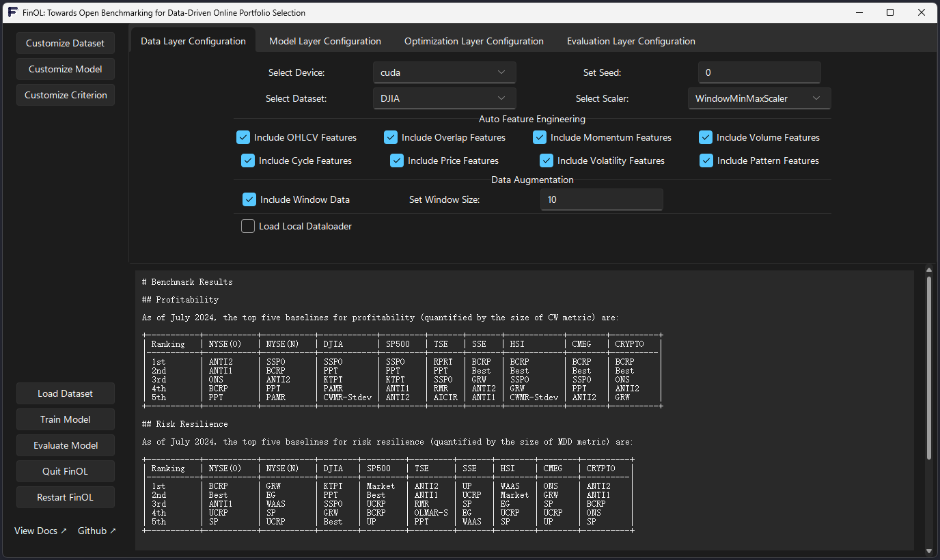Click 'CWMR-Stdev' in the DJIA profitability column
Screen dimensions: 940x560
348,397
